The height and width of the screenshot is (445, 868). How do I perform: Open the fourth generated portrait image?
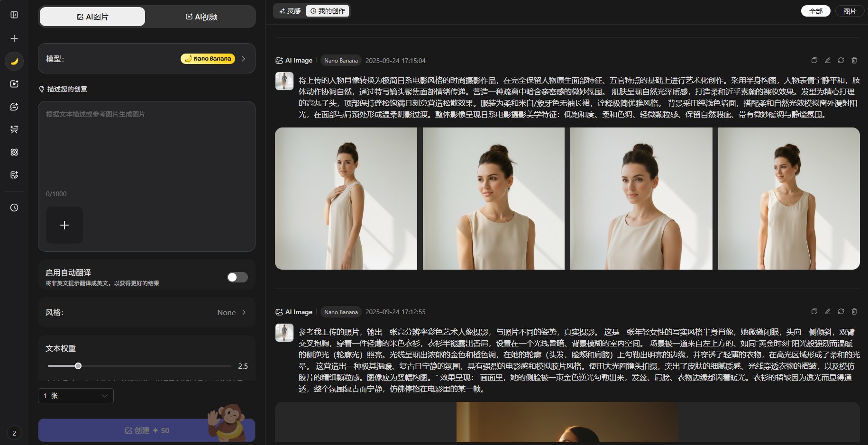[x=789, y=199]
